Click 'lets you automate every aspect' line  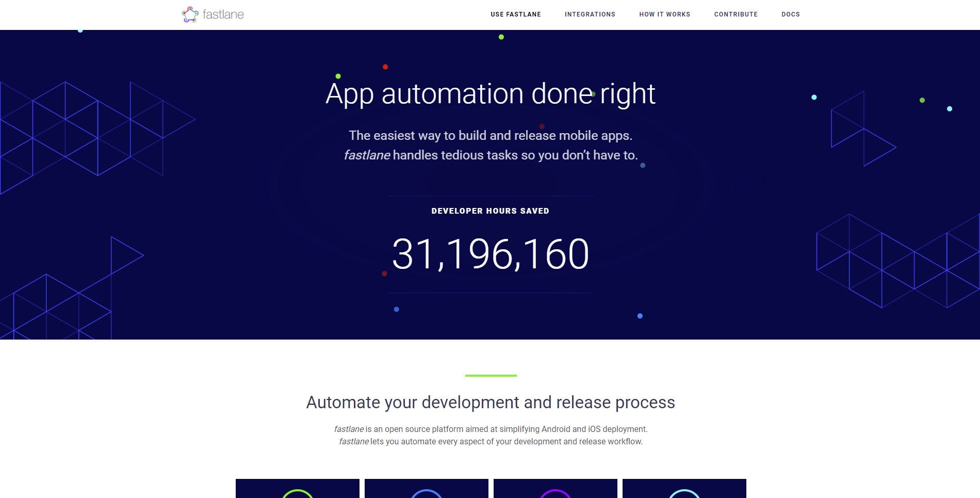click(x=491, y=442)
